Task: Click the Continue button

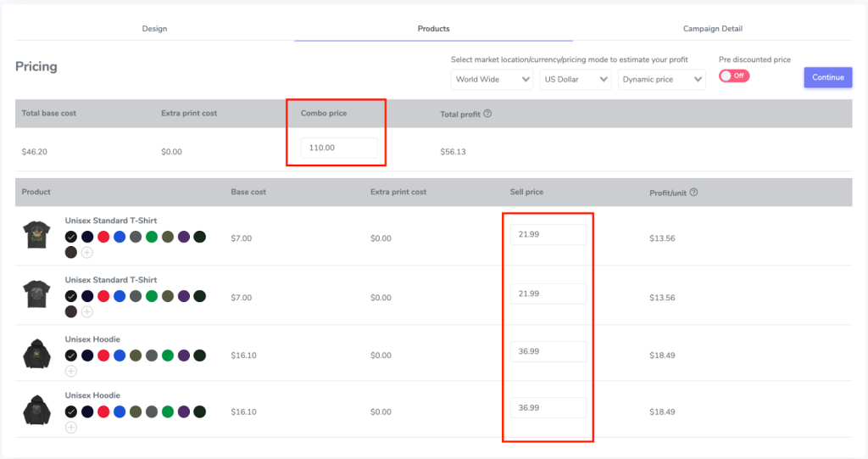Action: pyautogui.click(x=827, y=77)
